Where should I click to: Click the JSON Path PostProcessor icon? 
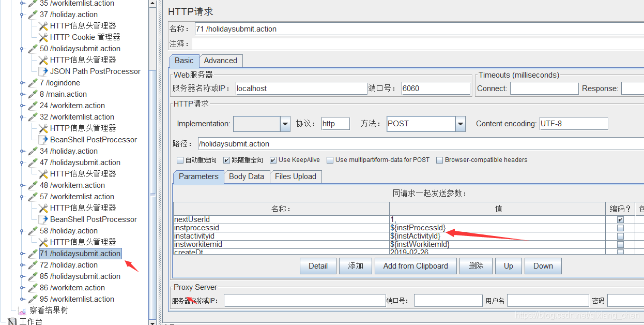(x=43, y=71)
